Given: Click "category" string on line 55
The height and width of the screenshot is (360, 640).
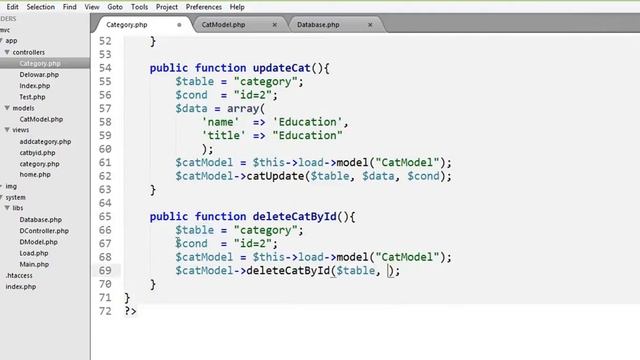Looking at the screenshot, I should pyautogui.click(x=266, y=81).
